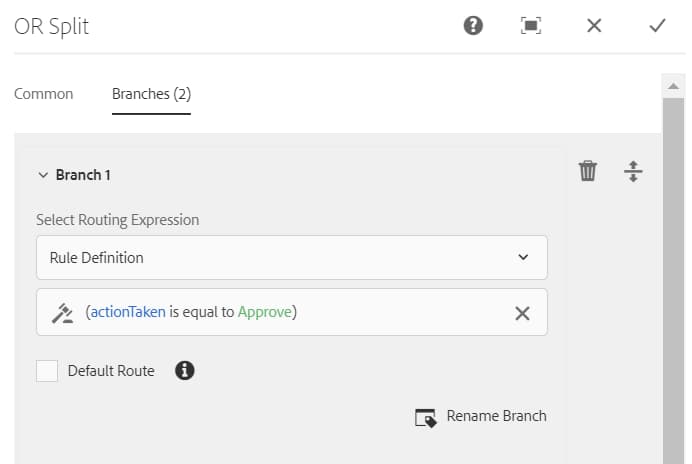Collapse the Branch 1 section chevron
Screen dimensions: 692x464
click(43, 175)
